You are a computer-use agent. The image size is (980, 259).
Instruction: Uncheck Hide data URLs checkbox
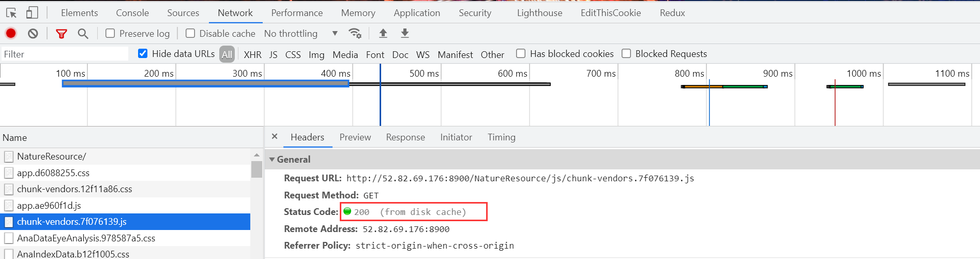click(x=143, y=53)
